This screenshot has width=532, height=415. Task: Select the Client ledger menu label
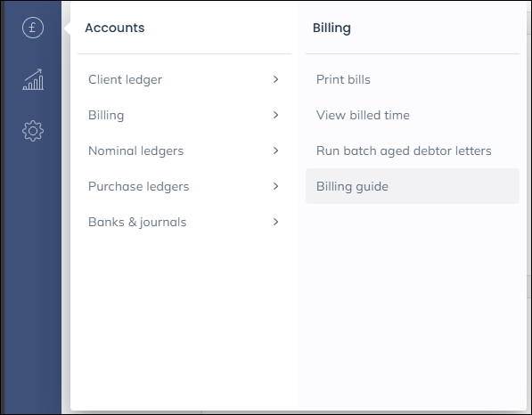pos(125,79)
